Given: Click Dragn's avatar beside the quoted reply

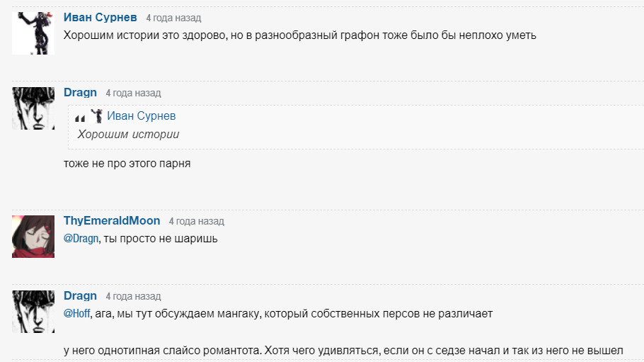Looking at the screenshot, I should pyautogui.click(x=33, y=108).
